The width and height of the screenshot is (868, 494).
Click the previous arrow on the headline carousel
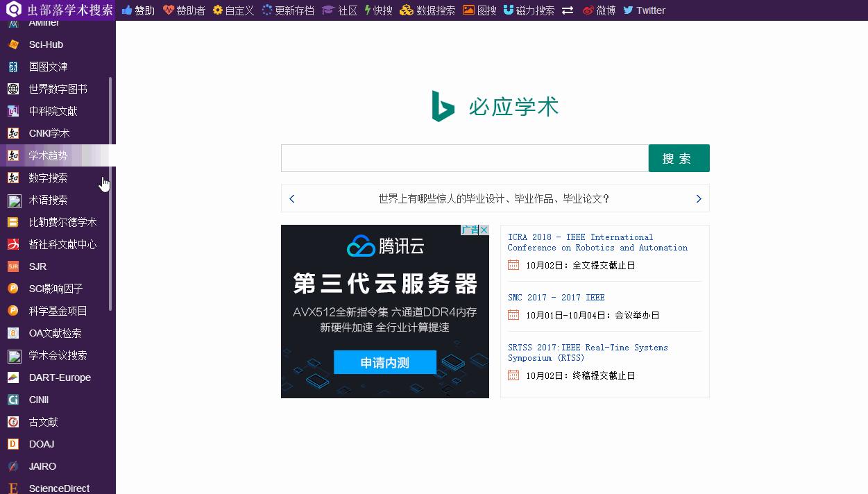tap(291, 198)
